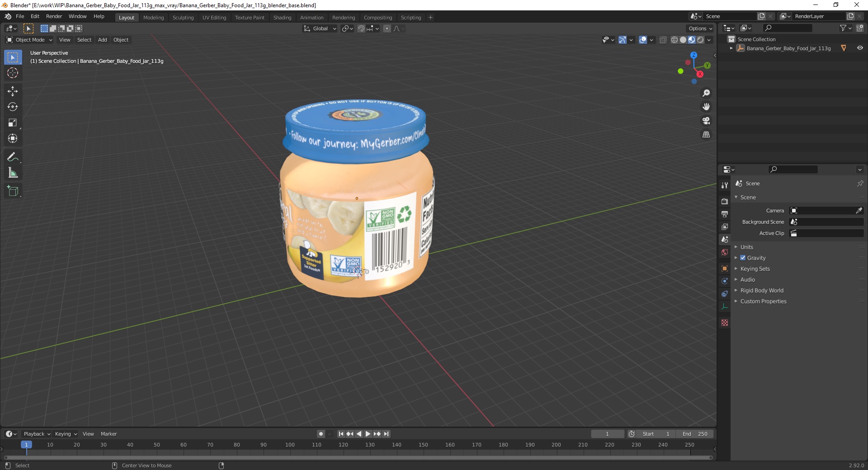868x470 pixels.
Task: Switch to wireframe viewport shading
Action: coord(674,40)
